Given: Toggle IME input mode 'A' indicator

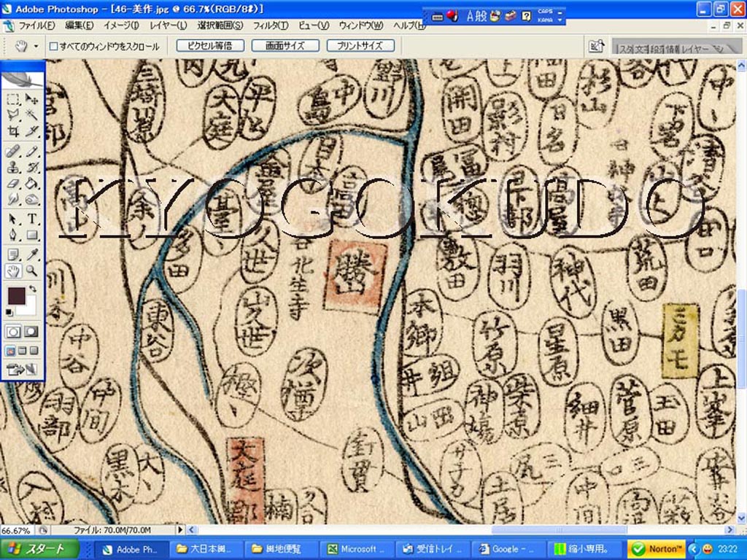Looking at the screenshot, I should point(470,16).
